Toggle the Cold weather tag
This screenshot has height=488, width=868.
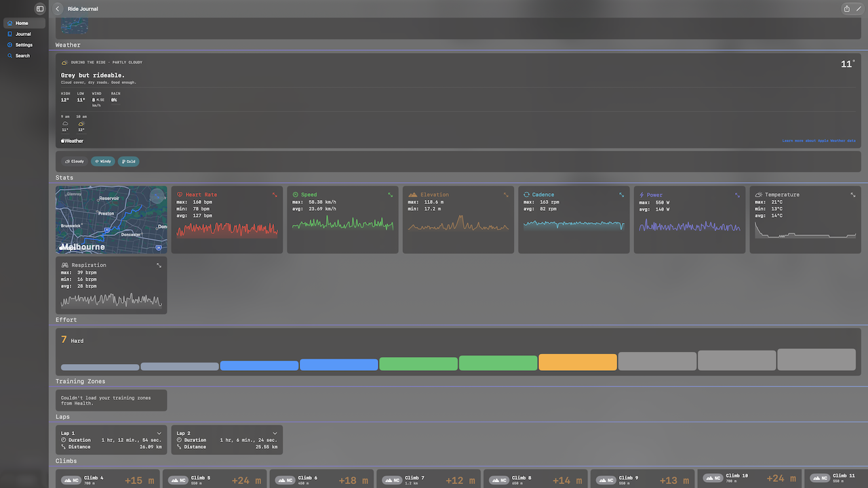tap(128, 161)
